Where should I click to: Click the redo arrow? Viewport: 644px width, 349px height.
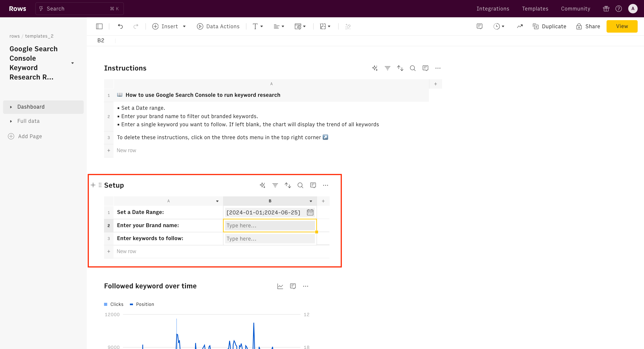(x=136, y=26)
